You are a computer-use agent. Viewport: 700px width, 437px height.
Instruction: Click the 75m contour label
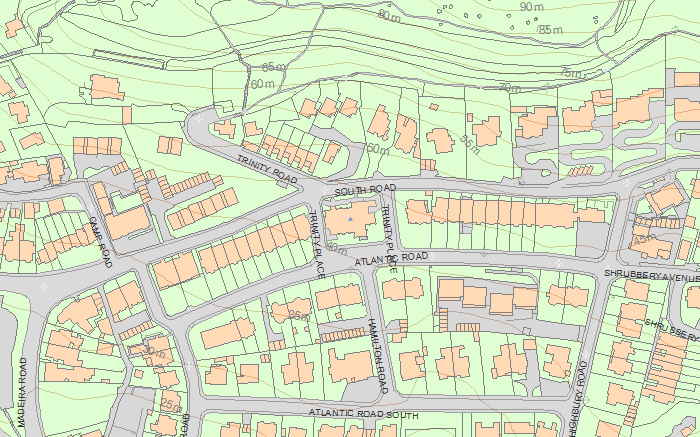pos(571,72)
